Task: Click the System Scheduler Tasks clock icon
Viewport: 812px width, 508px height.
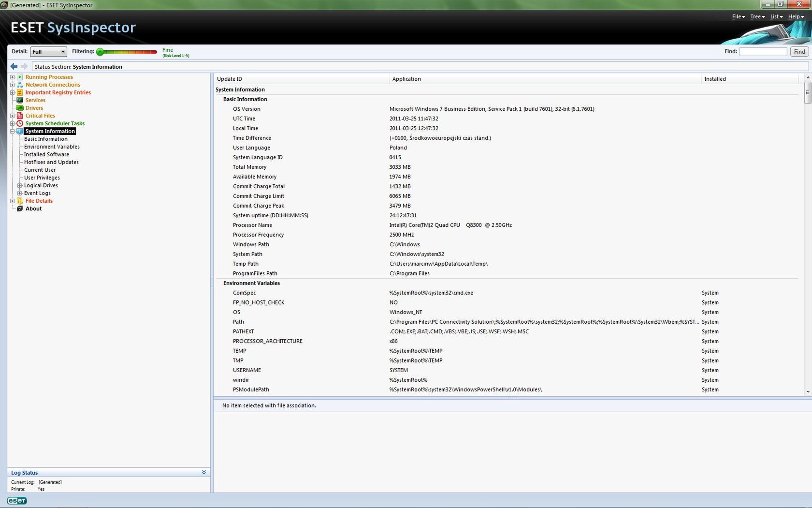Action: (20, 123)
